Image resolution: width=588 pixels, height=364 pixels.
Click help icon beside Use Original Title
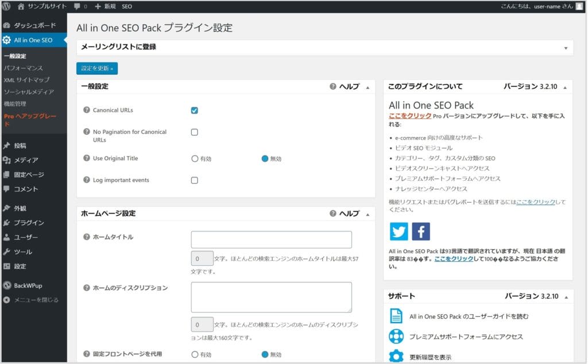tap(87, 158)
